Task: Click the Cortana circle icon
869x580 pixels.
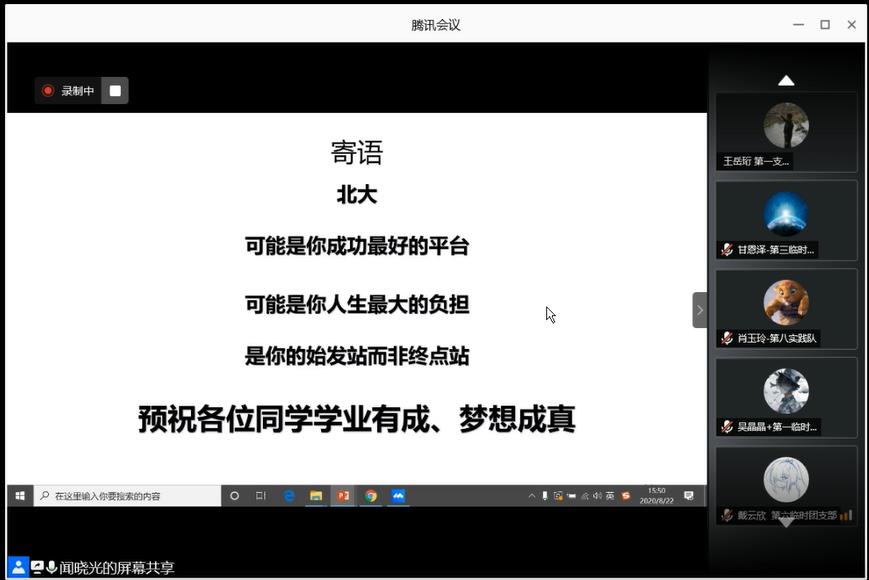Action: 235,496
